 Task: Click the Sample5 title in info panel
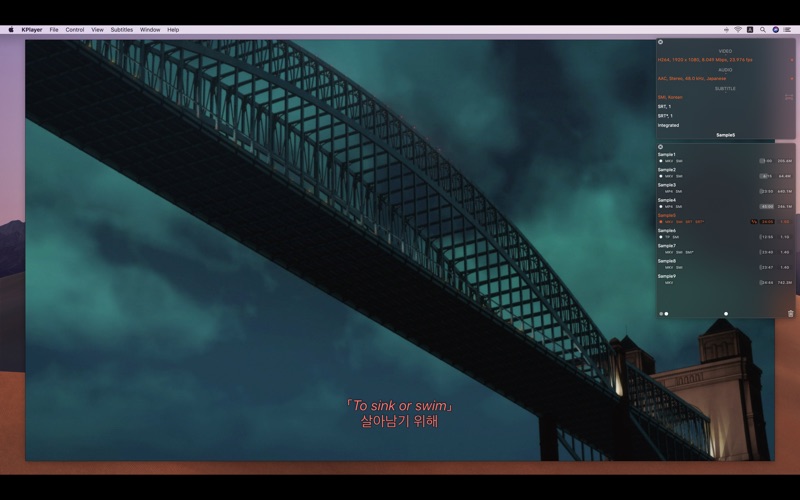(x=726, y=135)
